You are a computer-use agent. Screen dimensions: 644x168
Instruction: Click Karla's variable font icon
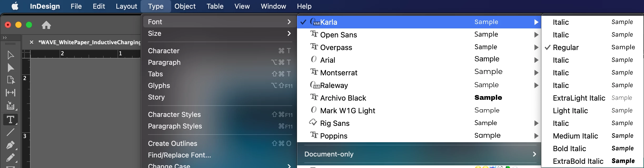point(315,22)
